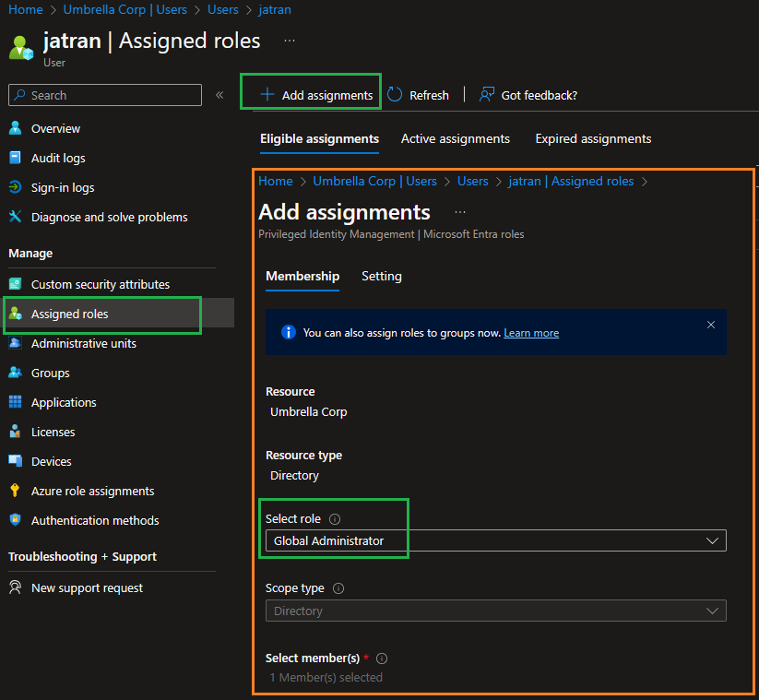
Task: Click the Groups people icon
Action: (15, 373)
